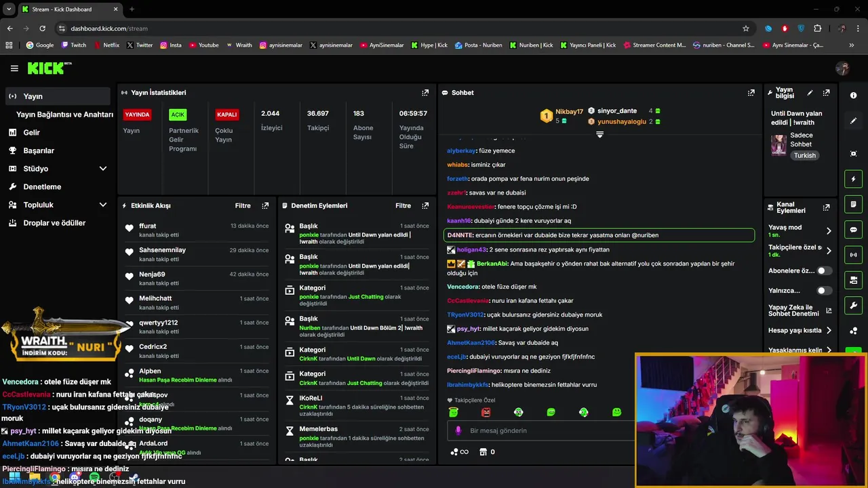Viewport: 868px width, 488px height.
Task: Bookmark this page with the star icon
Action: pyautogui.click(x=746, y=28)
